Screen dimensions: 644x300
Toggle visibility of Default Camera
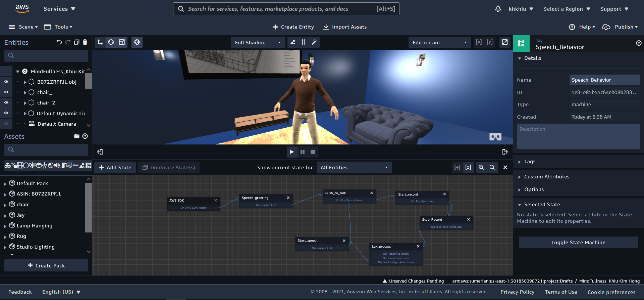point(6,124)
